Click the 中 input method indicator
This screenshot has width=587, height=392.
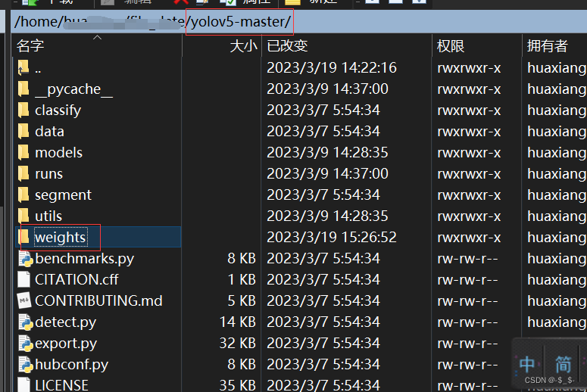[527, 364]
